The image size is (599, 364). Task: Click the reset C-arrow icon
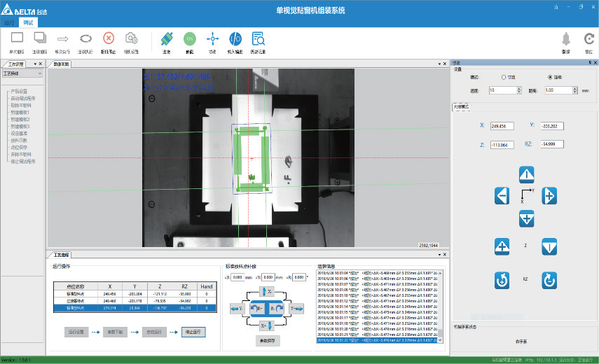589,39
